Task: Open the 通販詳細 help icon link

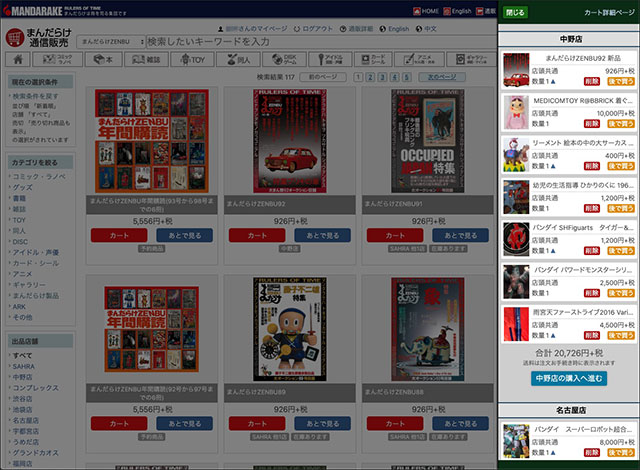Action: point(356,29)
